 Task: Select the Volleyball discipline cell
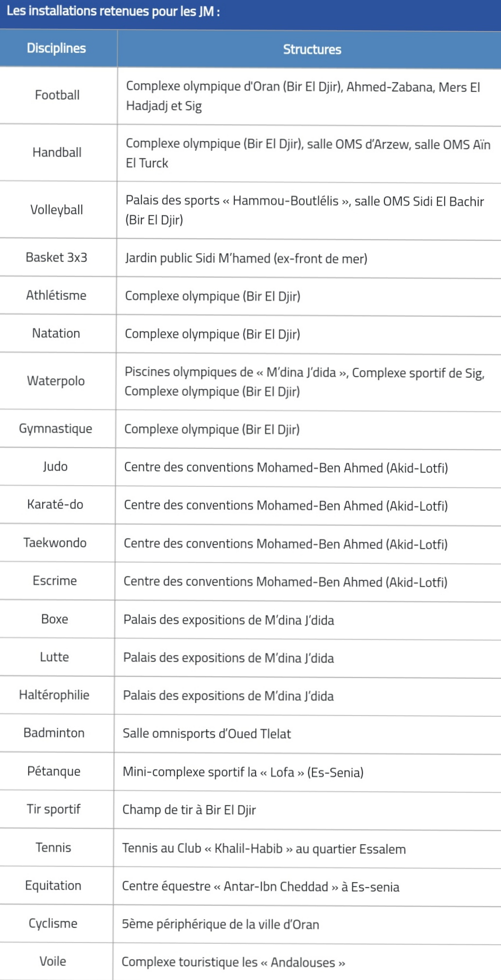pyautogui.click(x=57, y=210)
